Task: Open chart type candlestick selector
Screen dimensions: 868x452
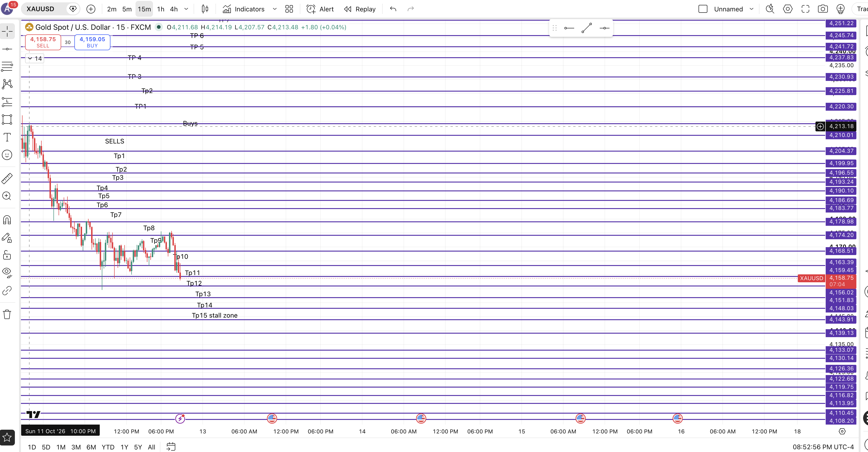Action: tap(205, 9)
